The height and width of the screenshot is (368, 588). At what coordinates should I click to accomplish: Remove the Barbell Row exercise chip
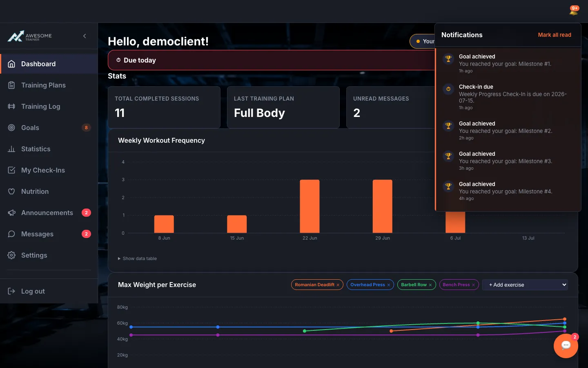(x=430, y=285)
